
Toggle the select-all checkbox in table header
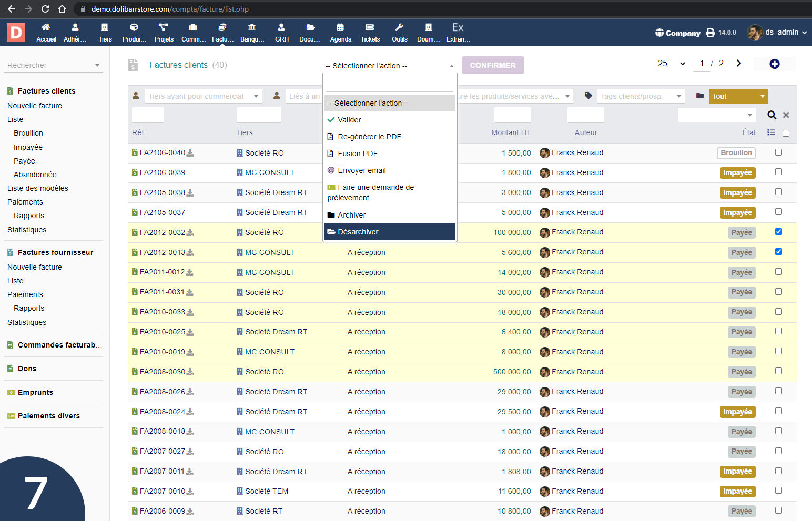786,134
